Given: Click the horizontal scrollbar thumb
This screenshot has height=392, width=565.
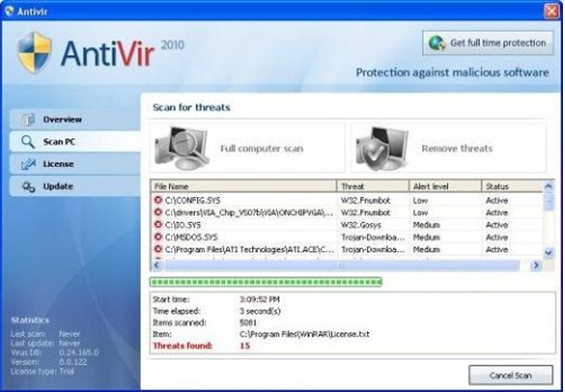Looking at the screenshot, I should point(342,265).
